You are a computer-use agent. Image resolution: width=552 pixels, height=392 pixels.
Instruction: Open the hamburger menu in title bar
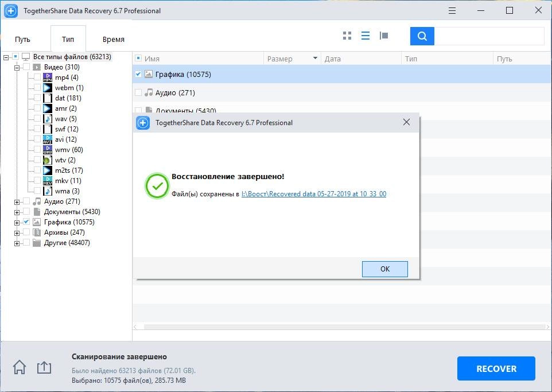click(x=452, y=10)
